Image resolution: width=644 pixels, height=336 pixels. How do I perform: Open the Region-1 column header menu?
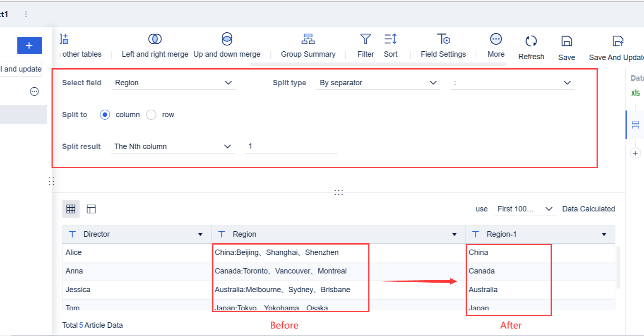coord(604,235)
